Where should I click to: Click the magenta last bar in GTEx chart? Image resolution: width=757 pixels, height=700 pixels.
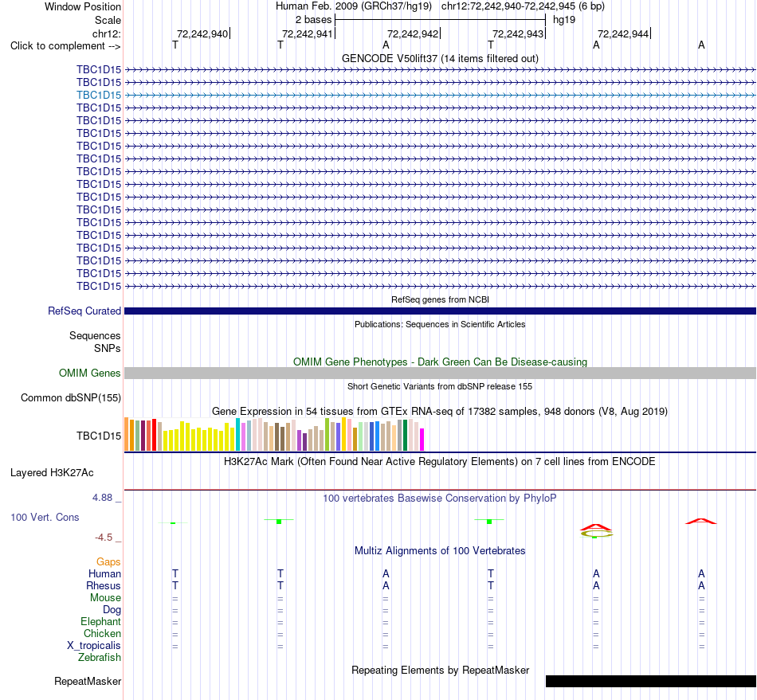tap(422, 440)
